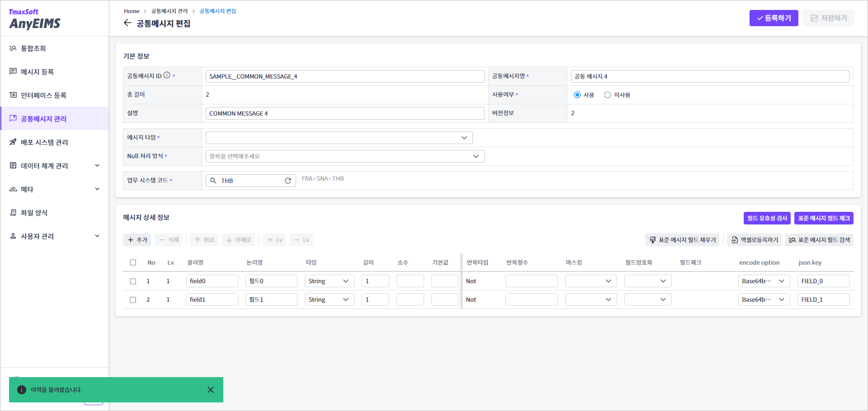Click 필드 유효성 검사 button
Image resolution: width=868 pixels, height=411 pixels.
767,218
